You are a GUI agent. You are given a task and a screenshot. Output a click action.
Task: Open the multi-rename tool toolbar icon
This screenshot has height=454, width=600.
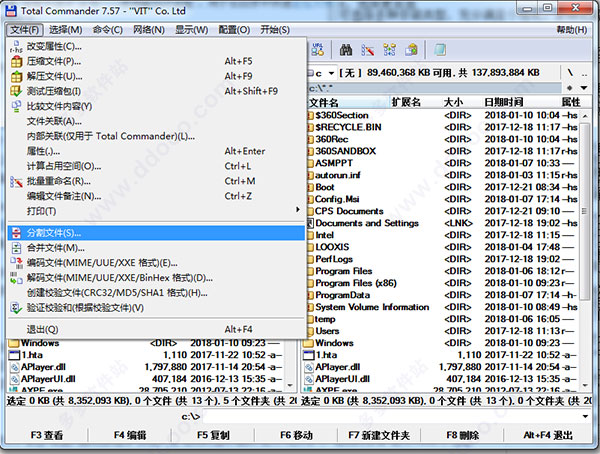(x=367, y=50)
